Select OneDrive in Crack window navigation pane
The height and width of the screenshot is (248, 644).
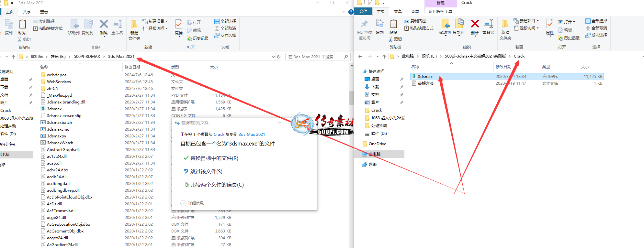coord(378,144)
